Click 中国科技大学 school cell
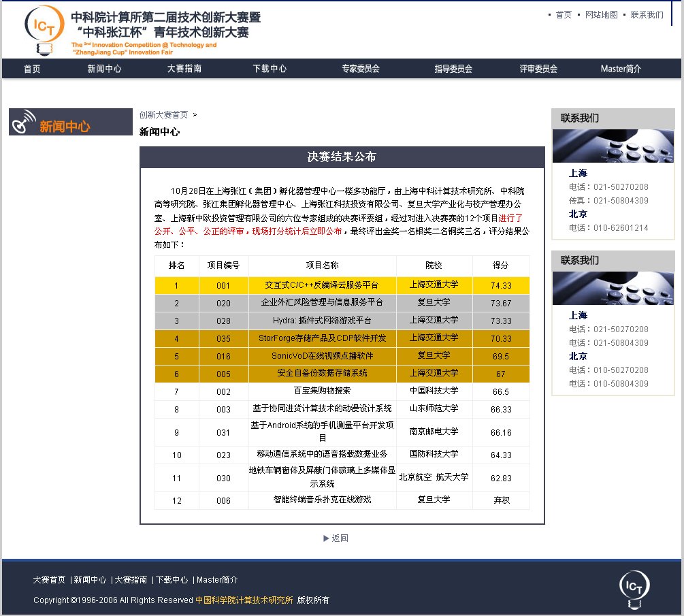Image resolution: width=684 pixels, height=616 pixels. tap(434, 391)
